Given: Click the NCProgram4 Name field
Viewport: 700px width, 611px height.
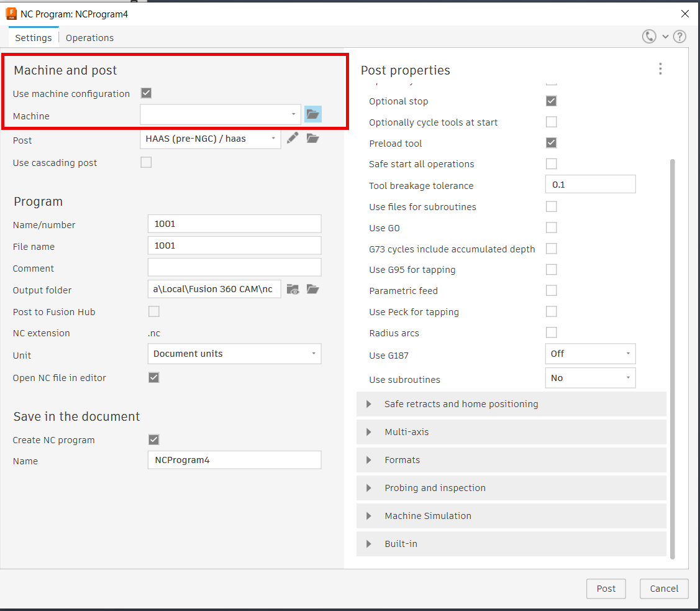Looking at the screenshot, I should pos(234,459).
